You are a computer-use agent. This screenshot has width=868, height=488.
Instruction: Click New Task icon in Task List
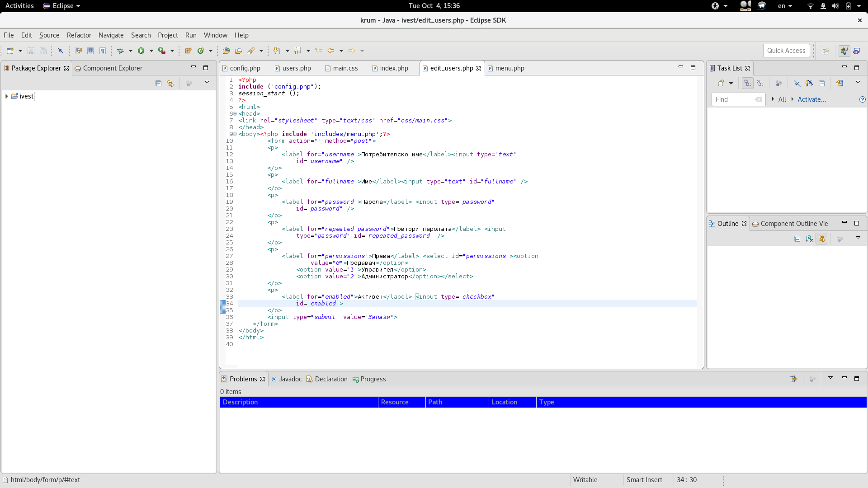(x=721, y=83)
